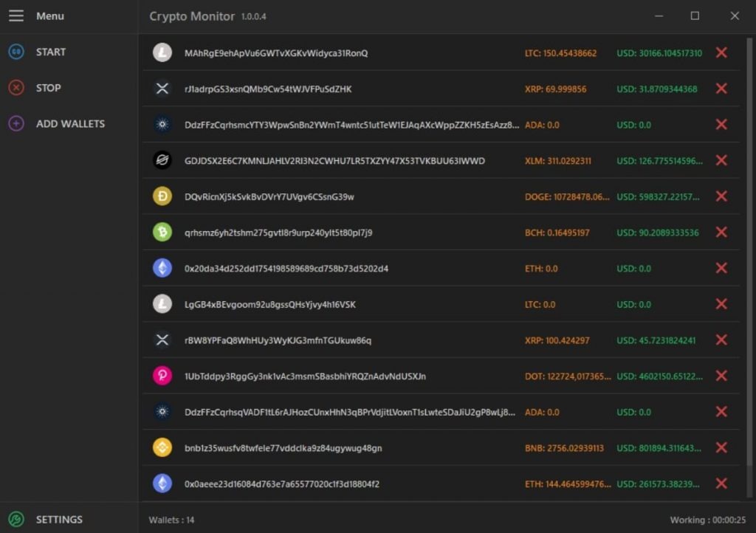
Task: Maximize the Crypto Monitor window
Action: [695, 16]
